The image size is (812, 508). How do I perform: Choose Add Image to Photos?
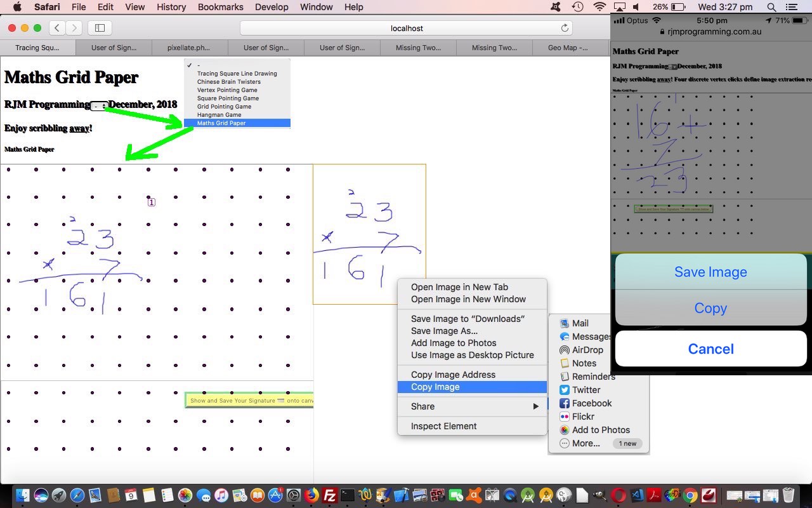click(x=472, y=343)
